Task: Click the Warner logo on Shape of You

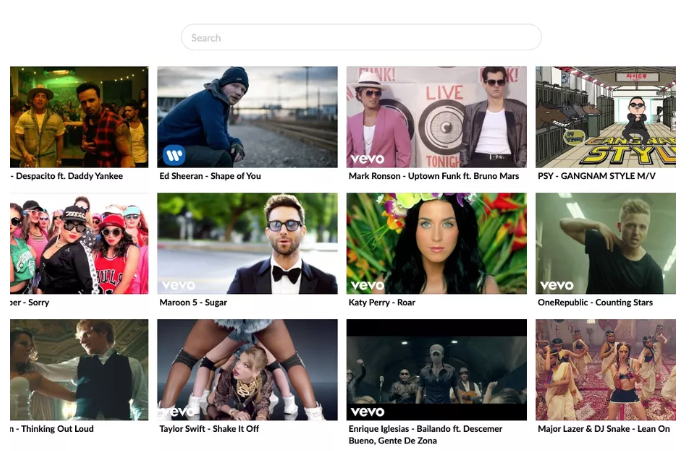Action: (x=174, y=155)
